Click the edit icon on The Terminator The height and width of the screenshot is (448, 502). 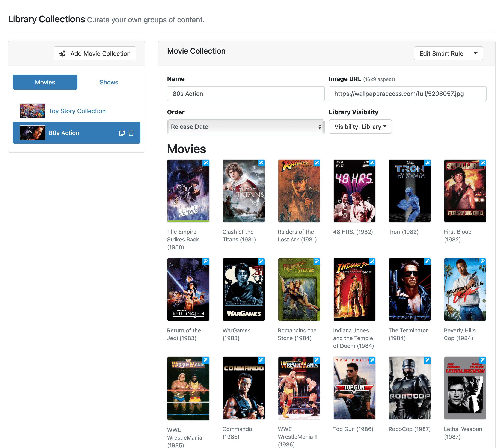point(427,262)
